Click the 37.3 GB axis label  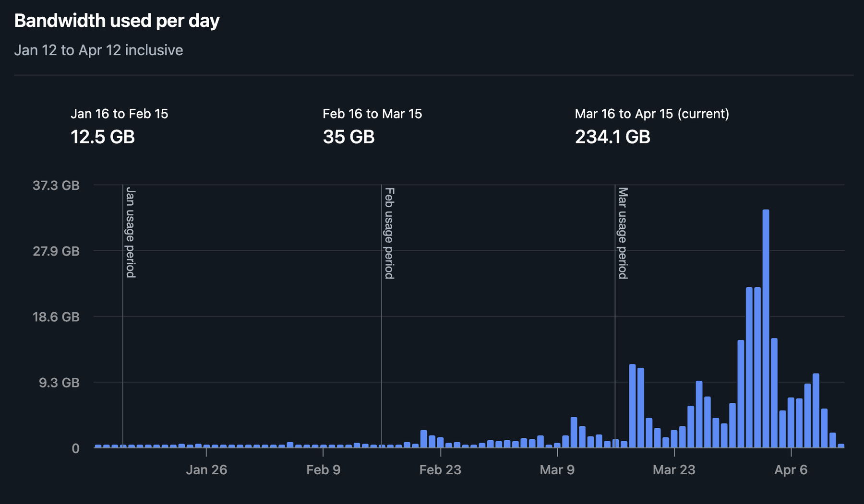[55, 186]
